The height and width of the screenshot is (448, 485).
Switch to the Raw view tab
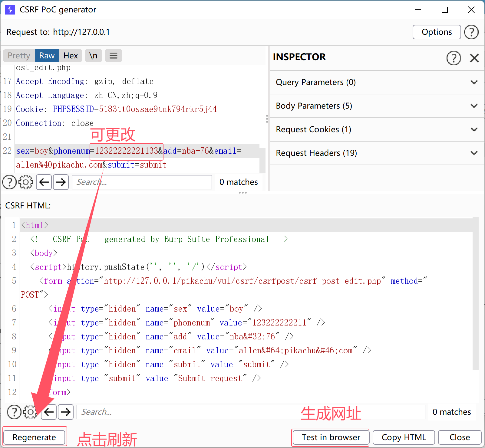pyautogui.click(x=47, y=56)
